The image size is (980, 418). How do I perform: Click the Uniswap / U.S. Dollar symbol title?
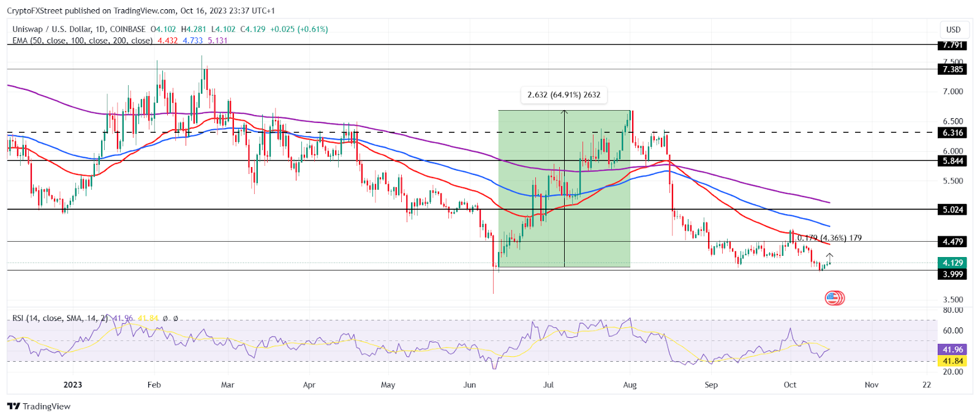79,29
